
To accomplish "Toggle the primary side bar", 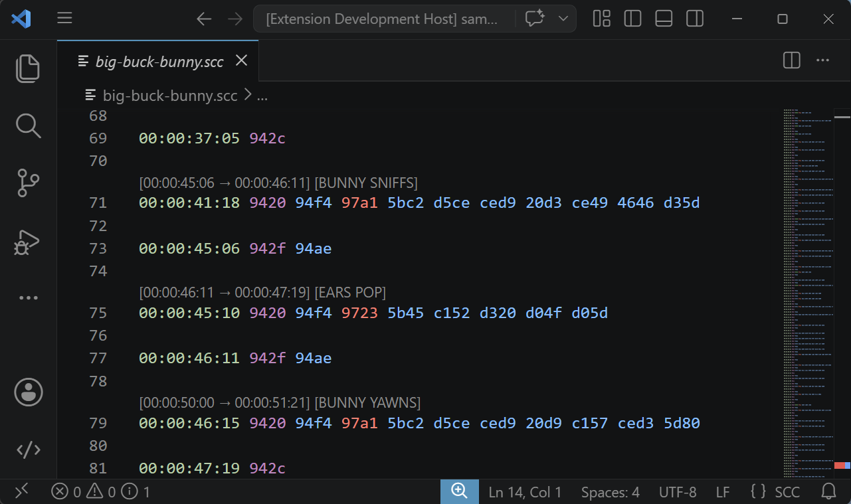I will (632, 19).
